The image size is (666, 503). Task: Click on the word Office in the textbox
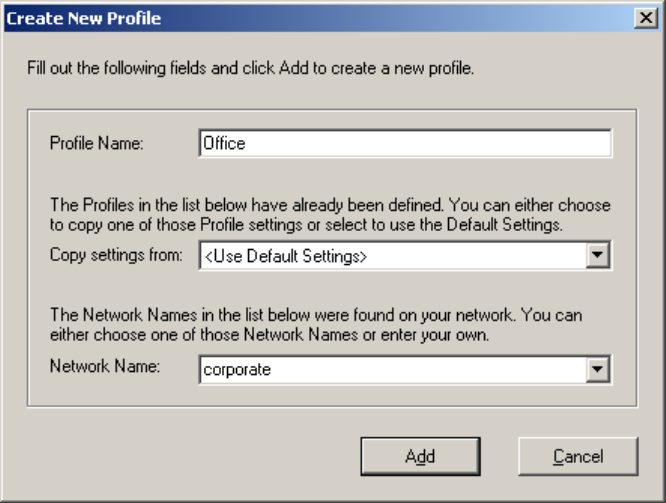224,143
